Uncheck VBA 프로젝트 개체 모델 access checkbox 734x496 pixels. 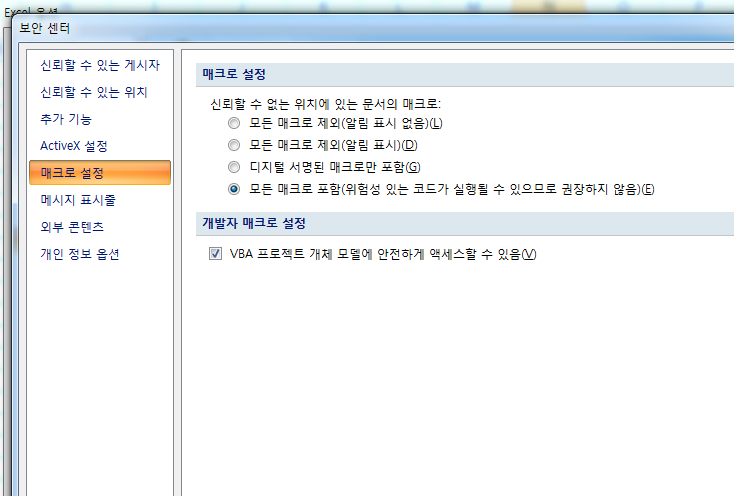click(x=215, y=254)
